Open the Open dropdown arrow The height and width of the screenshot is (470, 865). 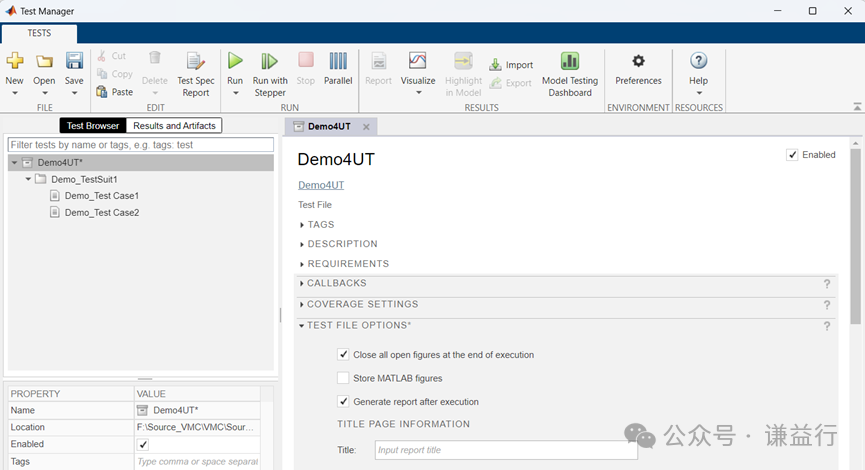[45, 93]
